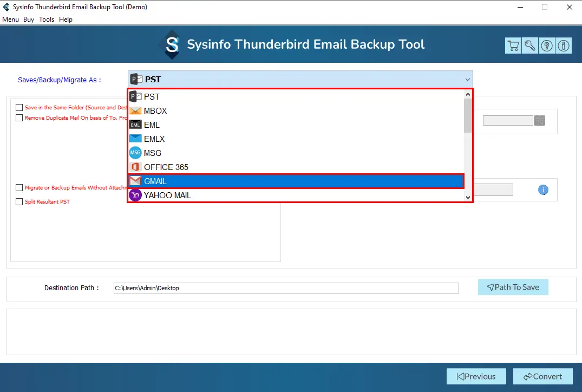Screen dimensions: 582x392
Task: Open the Help menu
Action: pos(66,19)
